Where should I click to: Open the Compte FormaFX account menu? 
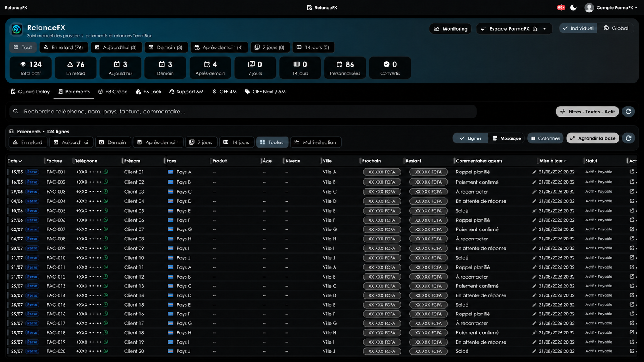tap(611, 7)
